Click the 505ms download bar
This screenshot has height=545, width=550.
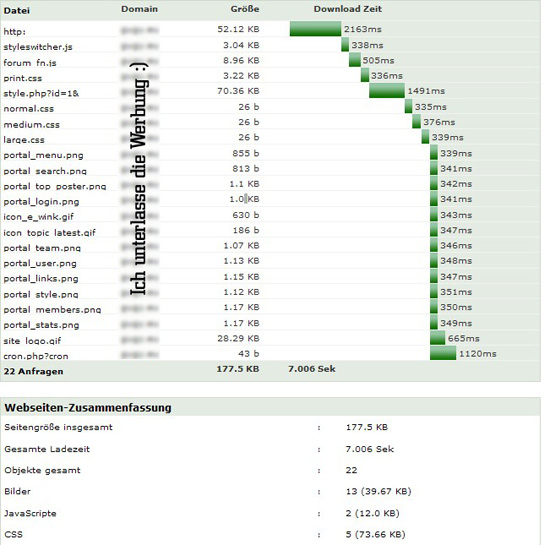(x=355, y=60)
